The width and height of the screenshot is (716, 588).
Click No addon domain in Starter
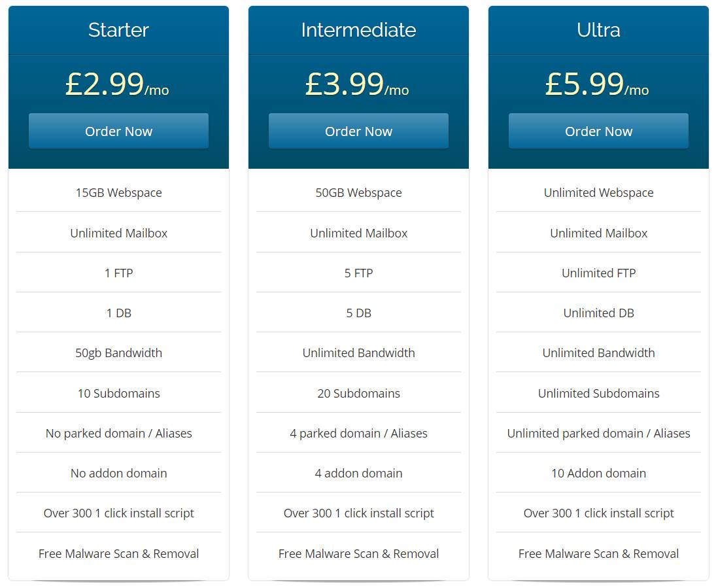pyautogui.click(x=119, y=473)
